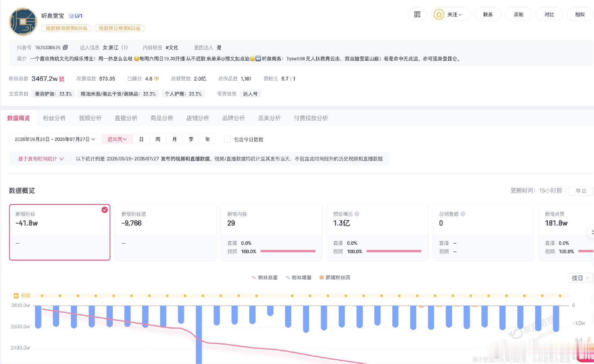Click the 指数榜日榜第622名 badge
Viewport: 594px width, 364px height.
tap(119, 28)
